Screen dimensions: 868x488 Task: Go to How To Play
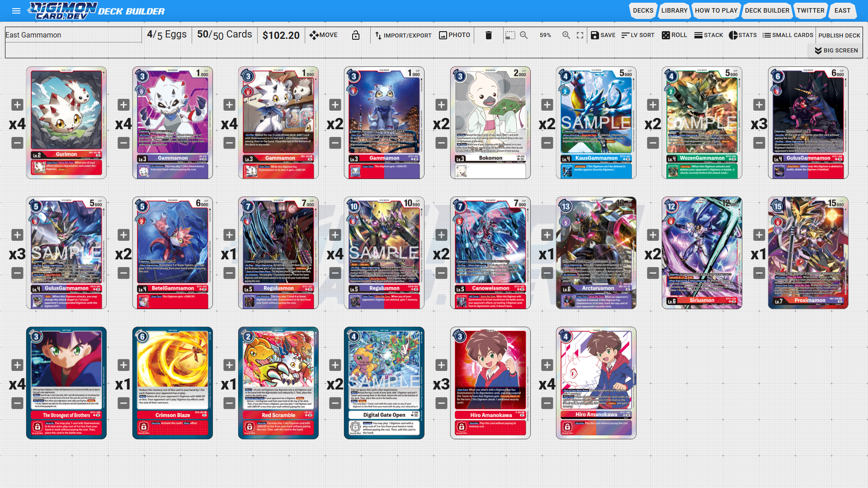click(716, 10)
